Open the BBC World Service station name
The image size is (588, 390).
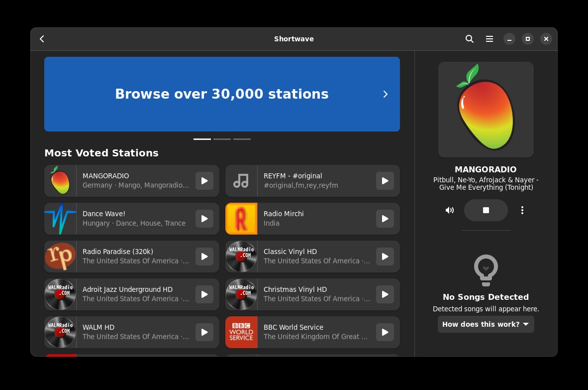coord(293,327)
